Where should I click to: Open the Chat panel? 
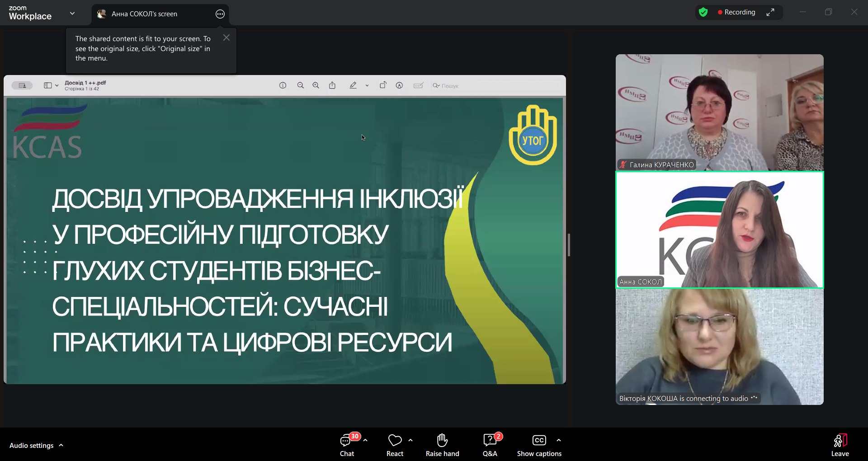click(347, 445)
